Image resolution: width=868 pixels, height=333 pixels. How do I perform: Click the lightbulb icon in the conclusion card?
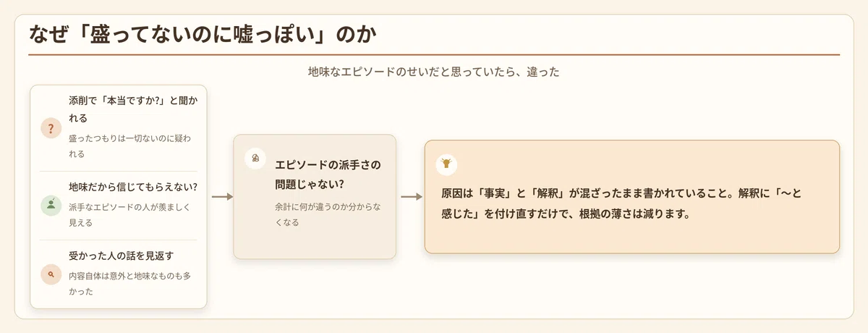(x=446, y=164)
